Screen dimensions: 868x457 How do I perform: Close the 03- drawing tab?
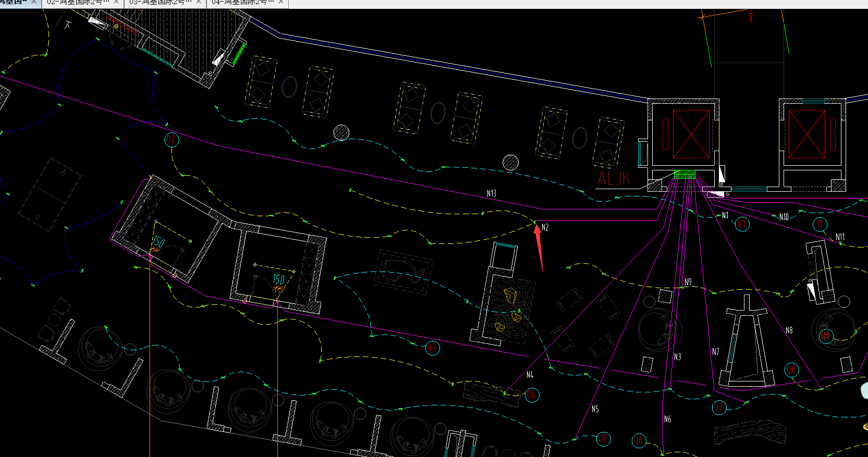(199, 2)
